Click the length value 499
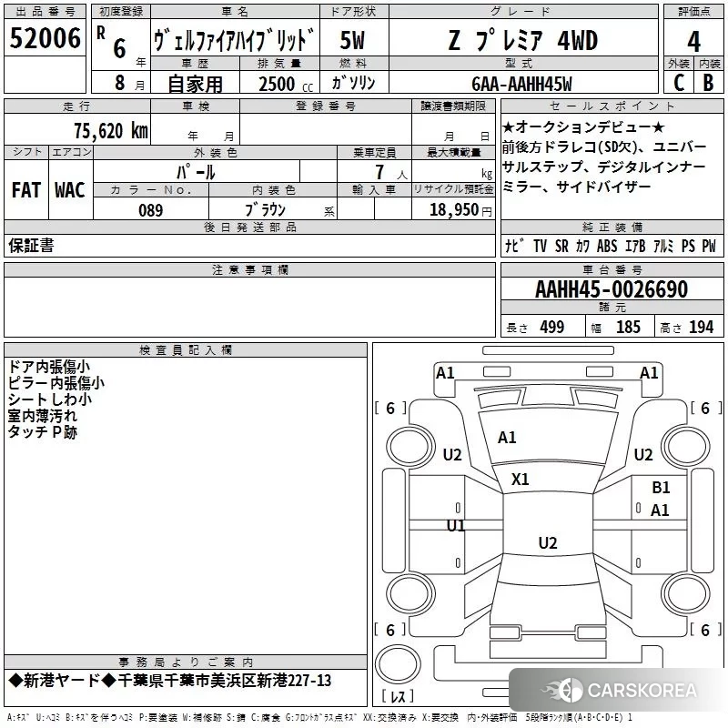The image size is (728, 728). [x=552, y=327]
